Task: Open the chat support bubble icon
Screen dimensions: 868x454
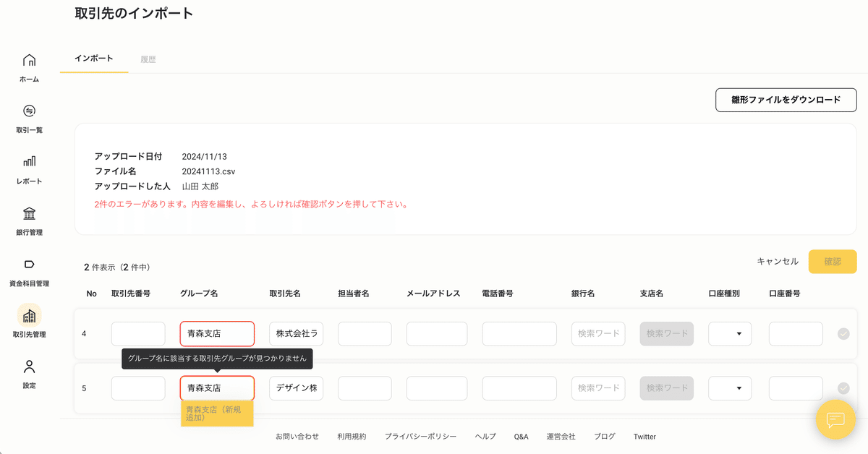Action: [x=835, y=419]
